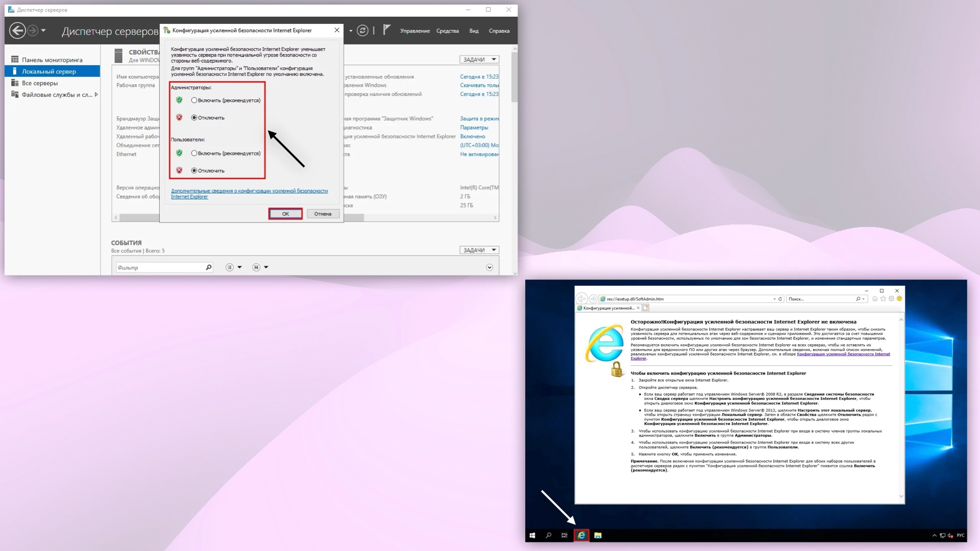Open the ЗАДАЧИ dropdown in Properties
Screen dimensions: 980x551
pyautogui.click(x=479, y=60)
